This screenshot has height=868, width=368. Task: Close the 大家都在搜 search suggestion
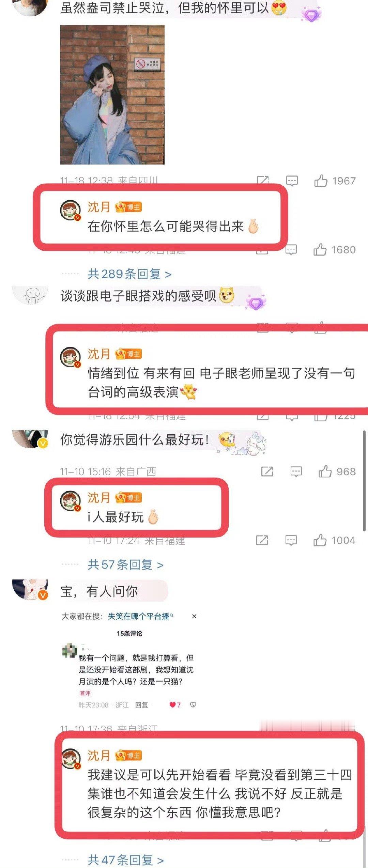coord(194,616)
